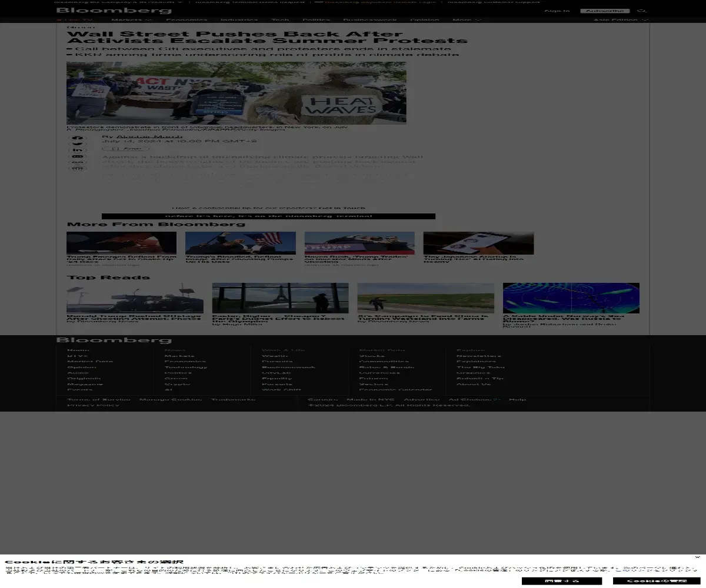Image resolution: width=706 pixels, height=588 pixels.
Task: Open the Help footer link
Action: pos(518,399)
